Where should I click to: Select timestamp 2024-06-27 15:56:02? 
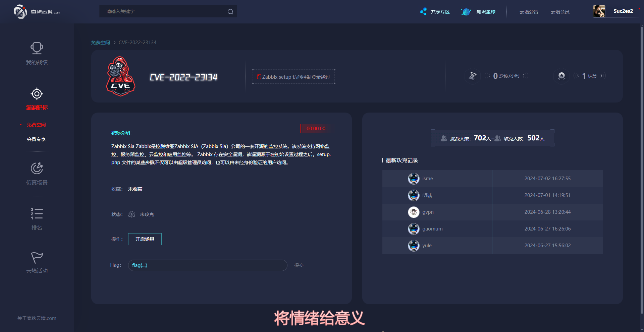[x=547, y=246]
